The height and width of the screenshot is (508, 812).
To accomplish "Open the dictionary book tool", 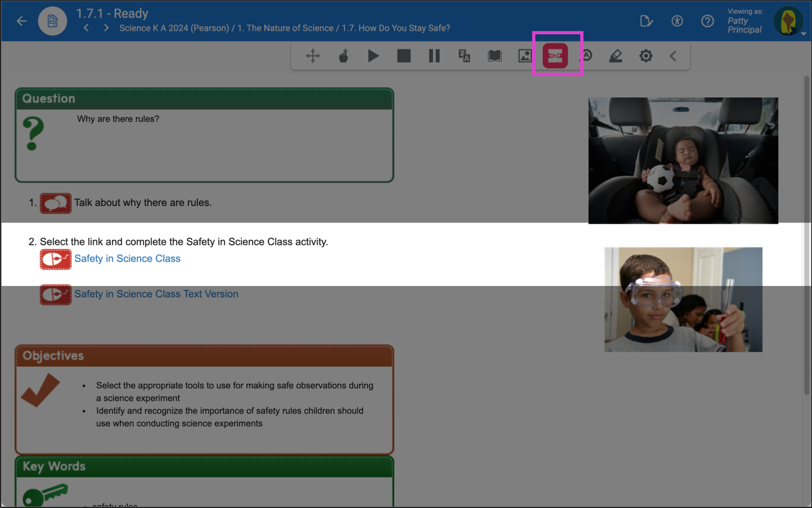I will coord(495,56).
